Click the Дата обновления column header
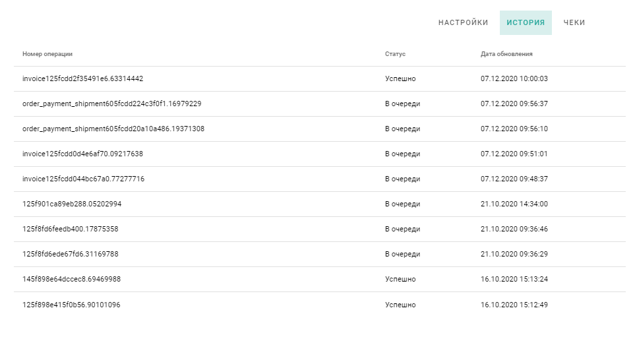 click(x=506, y=54)
